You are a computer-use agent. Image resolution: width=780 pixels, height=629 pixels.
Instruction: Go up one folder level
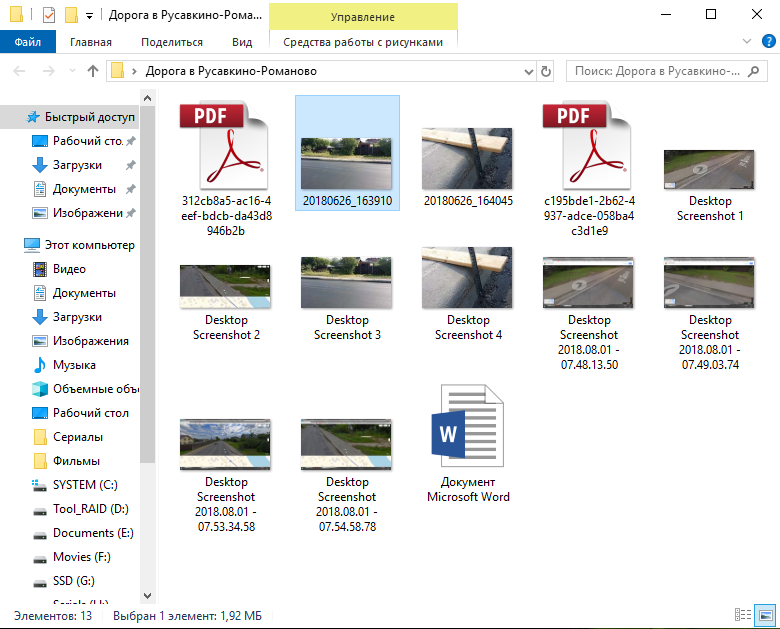click(93, 71)
